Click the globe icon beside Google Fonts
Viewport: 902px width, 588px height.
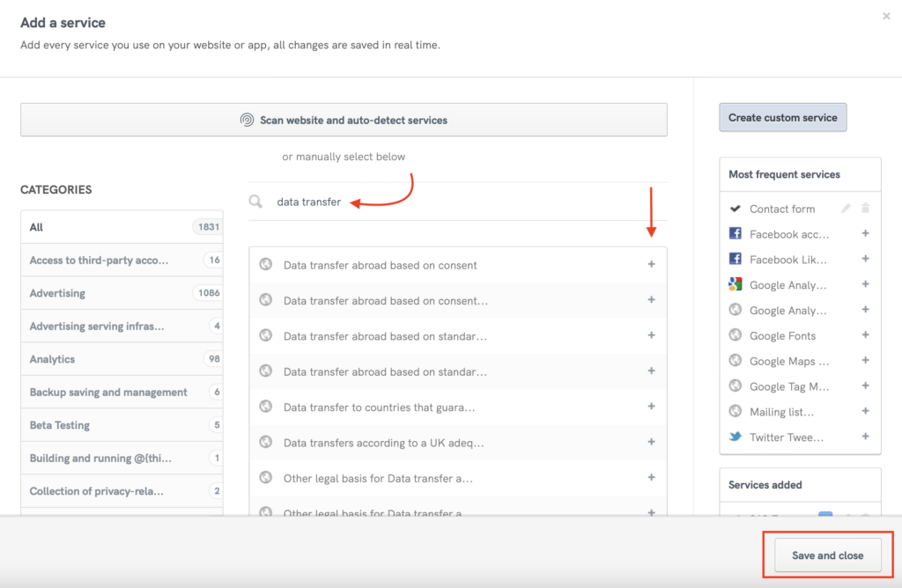(x=736, y=335)
